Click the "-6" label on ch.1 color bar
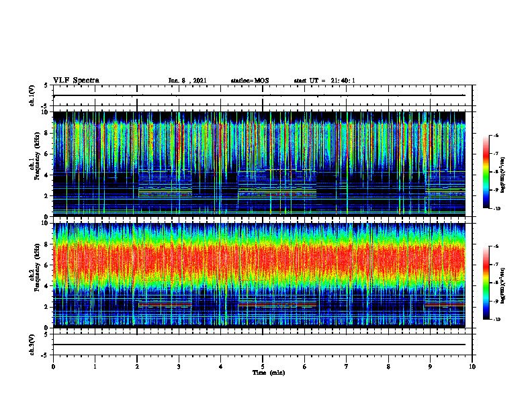The image size is (532, 411). pyautogui.click(x=496, y=135)
